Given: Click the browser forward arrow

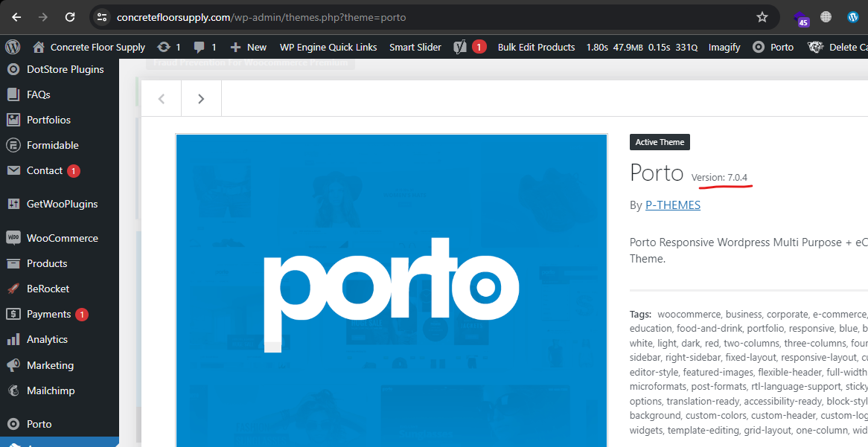Looking at the screenshot, I should (43, 17).
